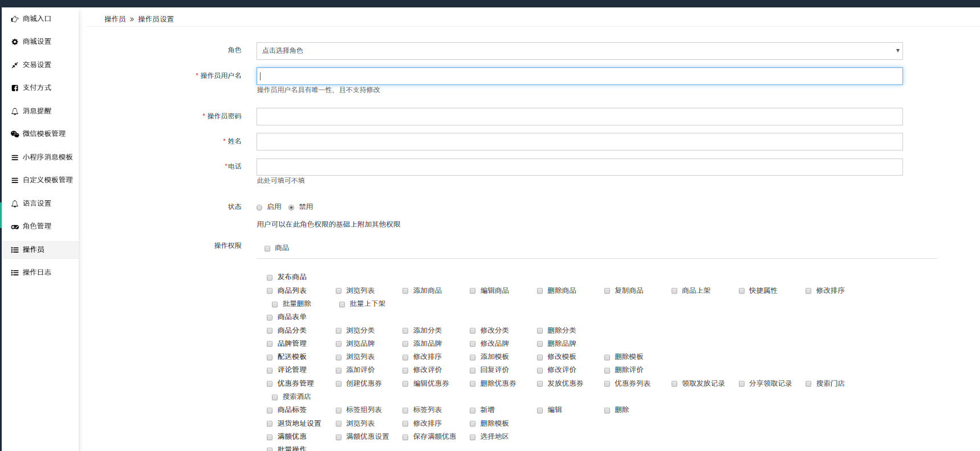980x451 pixels.
Task: Tick the 搜索酒店 checkbox
Action: (275, 397)
